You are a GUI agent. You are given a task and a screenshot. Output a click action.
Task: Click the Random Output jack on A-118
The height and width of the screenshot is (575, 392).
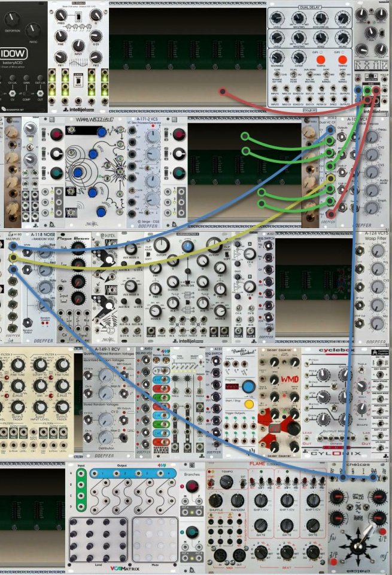click(27, 323)
